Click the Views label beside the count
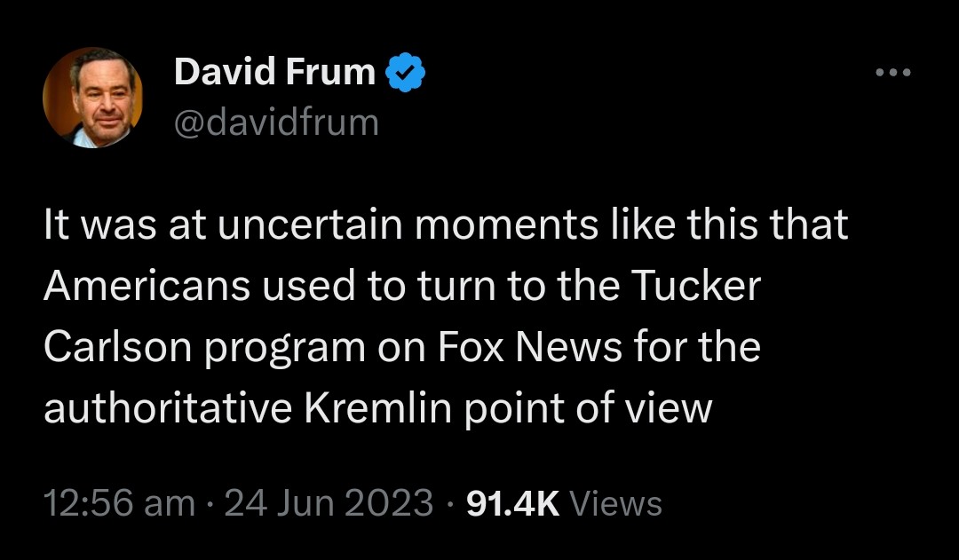959x560 pixels. (615, 503)
